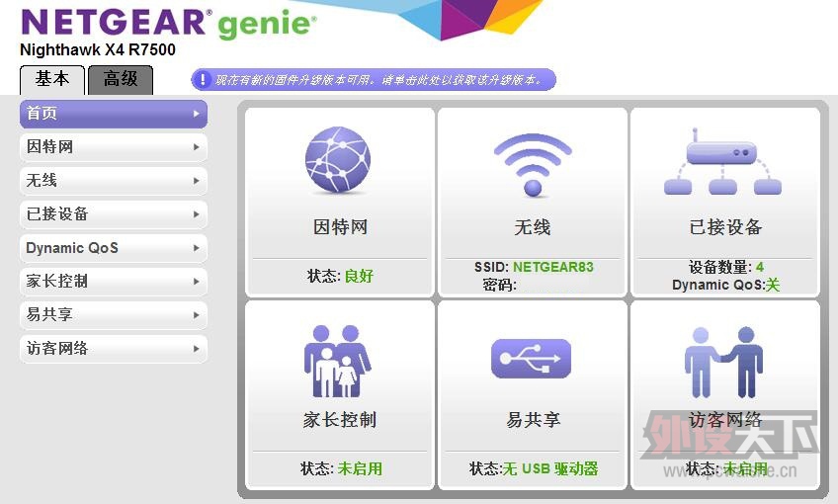The height and width of the screenshot is (504, 838).
Task: Open the 访客网络 handshake people icon
Action: click(723, 363)
